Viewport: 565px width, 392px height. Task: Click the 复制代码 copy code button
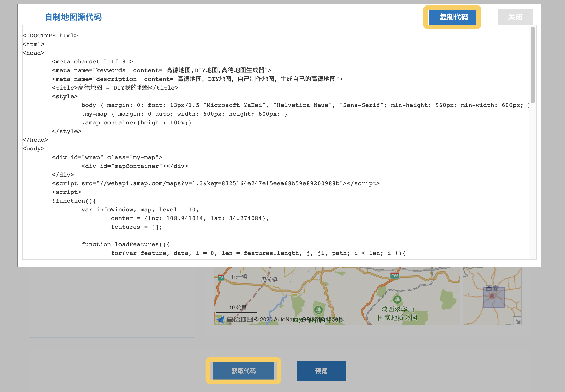coord(453,17)
